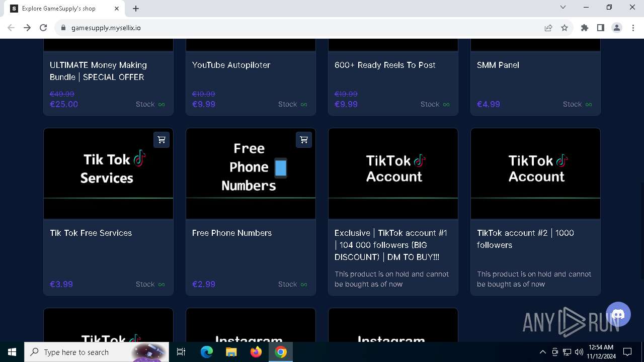Viewport: 644px width, 362px height.
Task: Open the Chrome profile avatar
Action: [x=617, y=28]
